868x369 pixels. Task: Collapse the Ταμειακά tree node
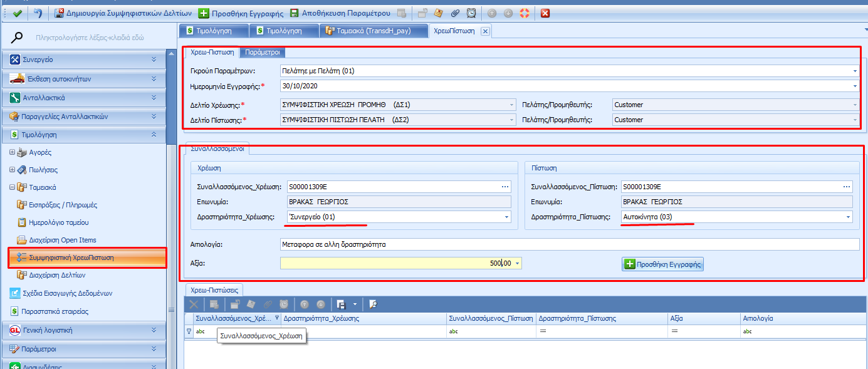pos(13,187)
